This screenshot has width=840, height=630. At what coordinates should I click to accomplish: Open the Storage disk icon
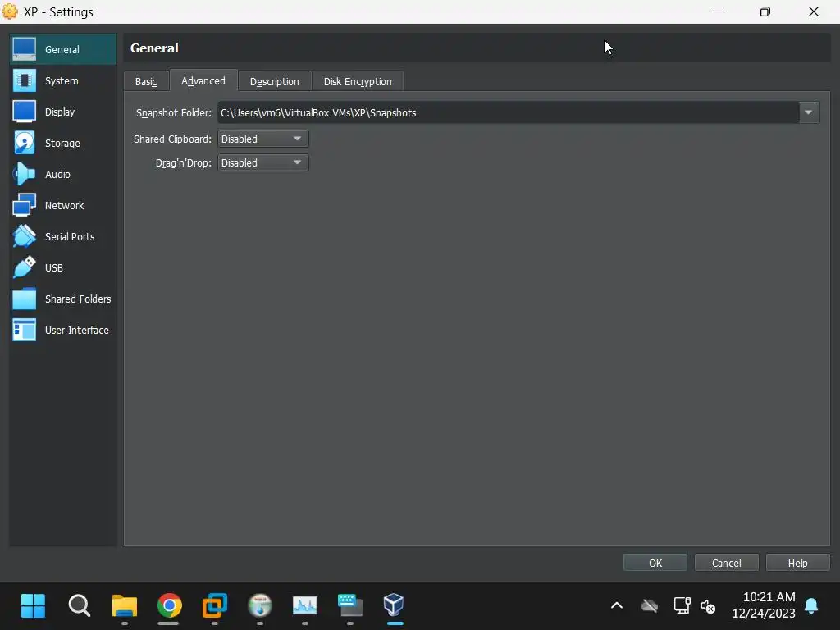point(24,143)
